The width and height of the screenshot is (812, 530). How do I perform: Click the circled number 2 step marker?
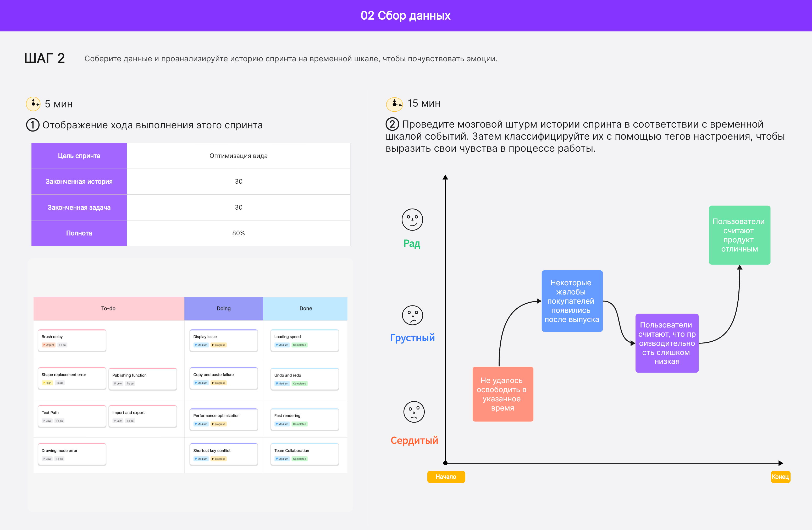(x=392, y=124)
